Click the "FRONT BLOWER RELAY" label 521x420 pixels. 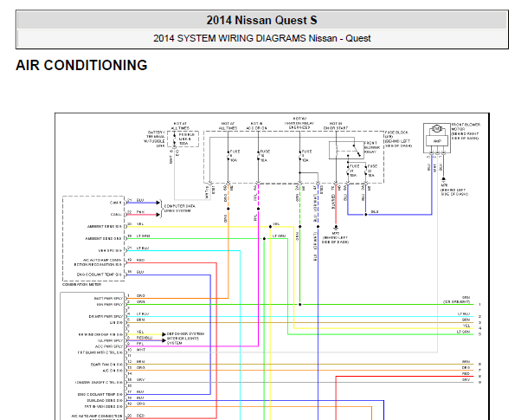[x=370, y=147]
